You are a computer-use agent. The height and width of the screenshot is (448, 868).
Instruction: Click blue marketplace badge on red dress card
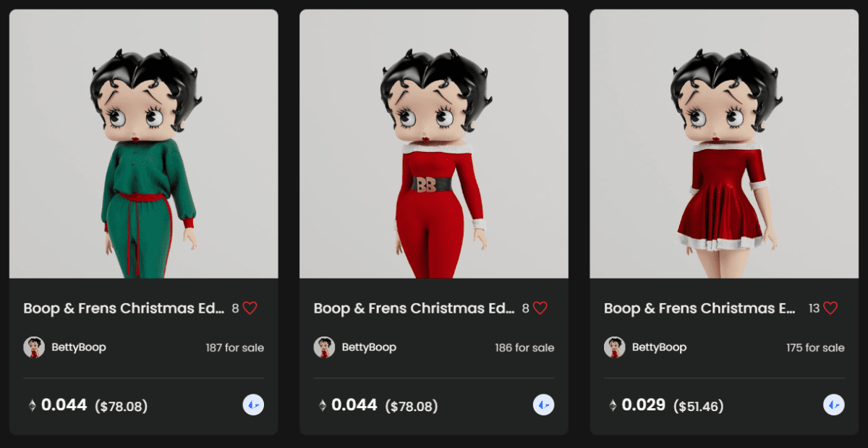click(x=834, y=405)
